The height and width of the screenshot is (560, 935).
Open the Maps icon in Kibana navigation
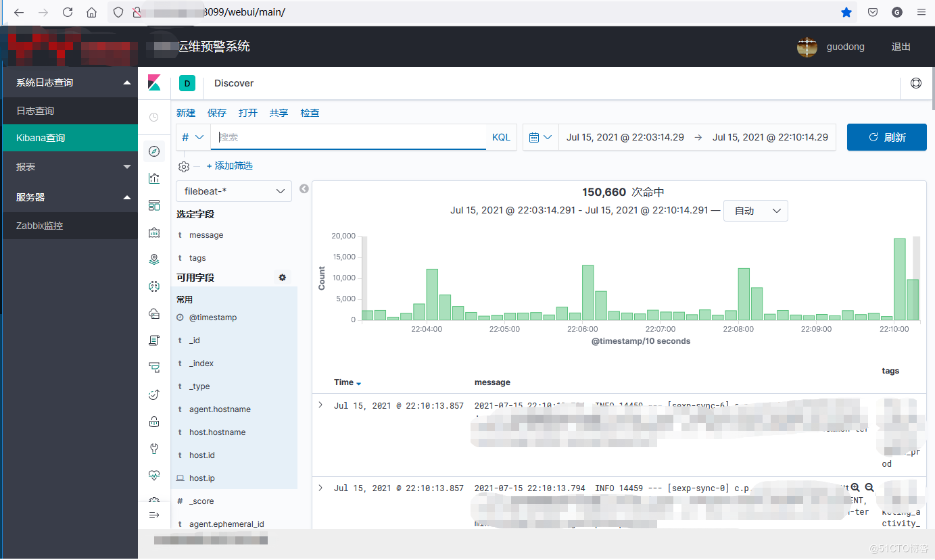tap(154, 259)
